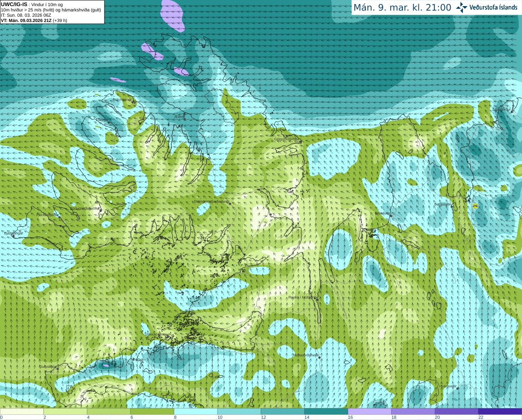
Task: Click the palest yellow 0–2 m/s legend swatch
Action: click(x=22, y=411)
